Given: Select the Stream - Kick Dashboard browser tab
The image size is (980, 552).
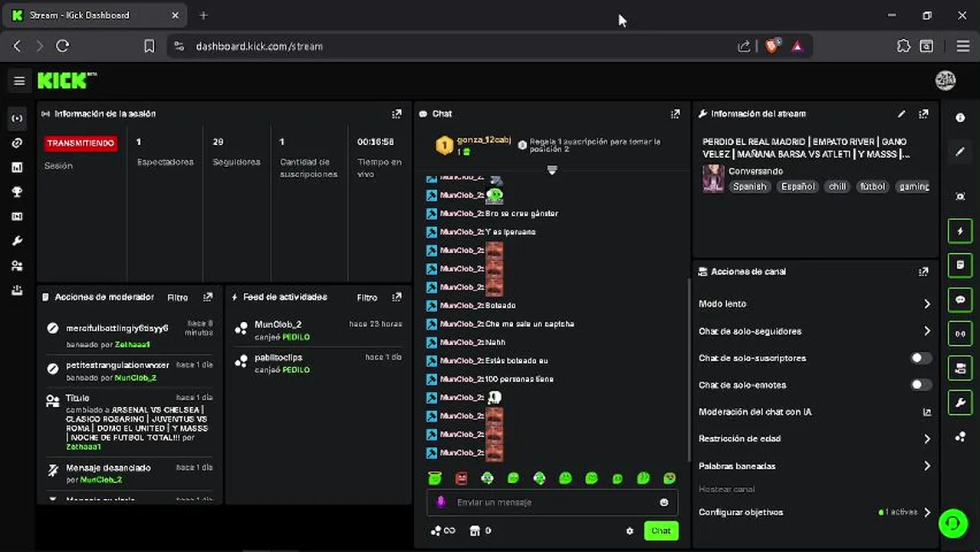Looking at the screenshot, I should (x=96, y=15).
